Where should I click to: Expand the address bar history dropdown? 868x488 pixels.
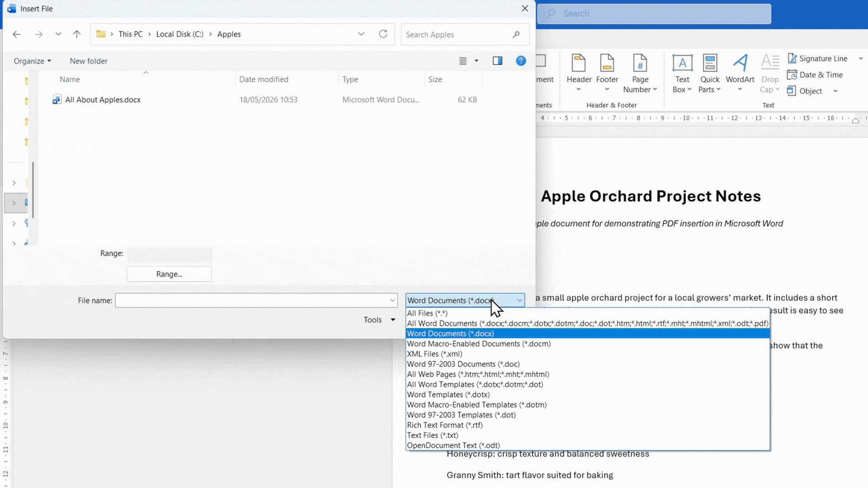(361, 34)
